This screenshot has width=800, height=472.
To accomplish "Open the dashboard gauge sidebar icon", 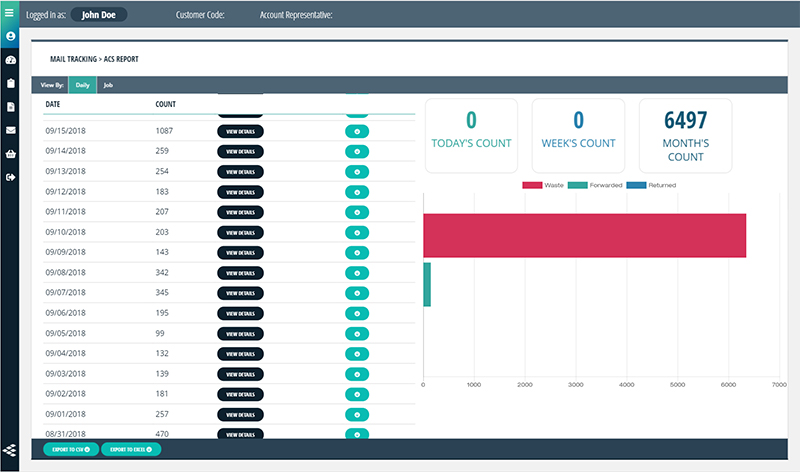I will (10, 60).
